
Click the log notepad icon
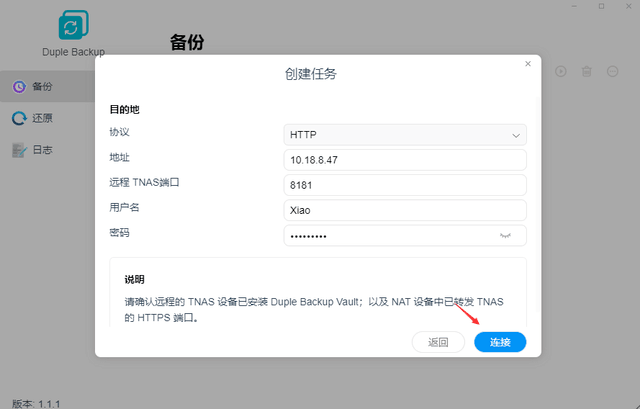click(x=19, y=150)
